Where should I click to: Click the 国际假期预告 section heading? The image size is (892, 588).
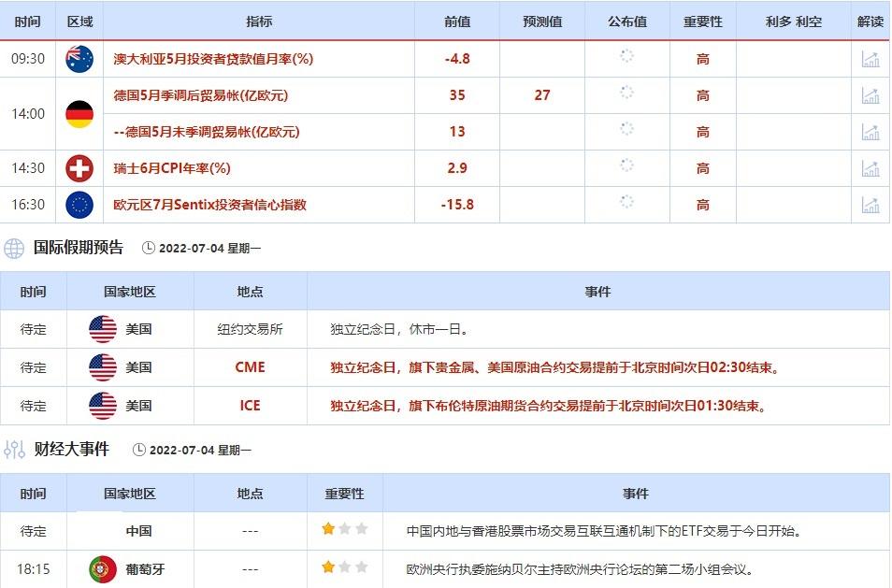click(79, 248)
